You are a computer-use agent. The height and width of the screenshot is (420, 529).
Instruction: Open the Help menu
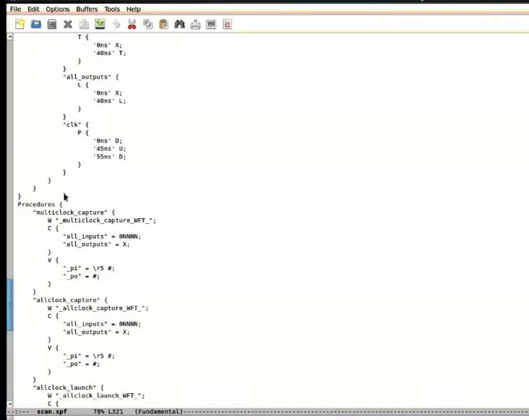(x=133, y=9)
